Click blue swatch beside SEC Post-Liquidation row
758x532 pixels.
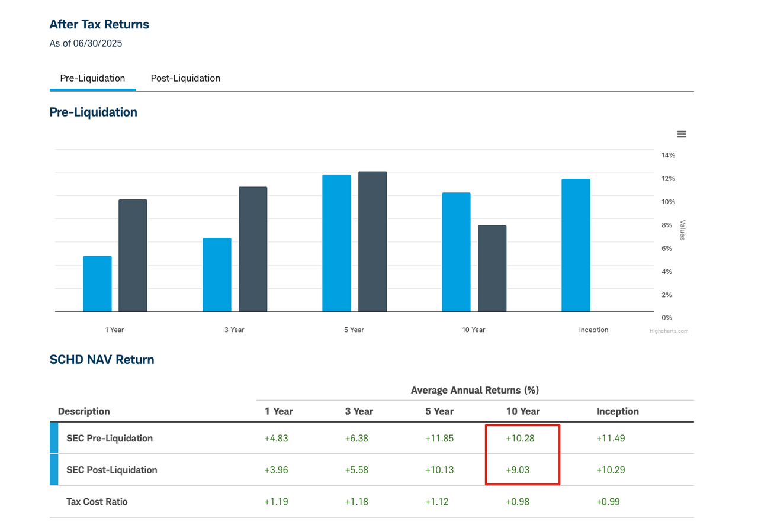pyautogui.click(x=54, y=470)
